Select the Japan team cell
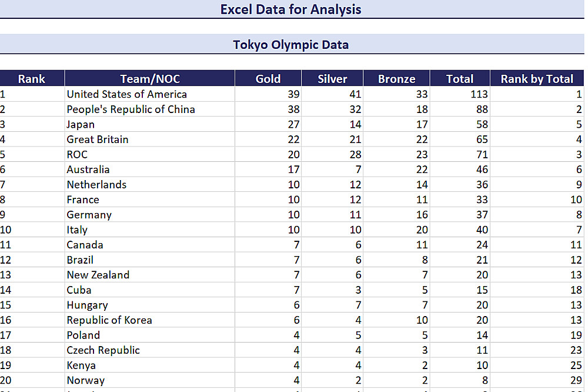588x392 pixels. [81, 124]
